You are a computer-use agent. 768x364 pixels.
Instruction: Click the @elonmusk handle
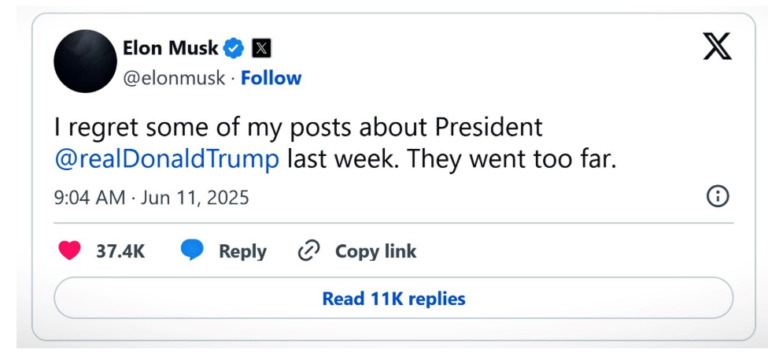click(x=174, y=79)
